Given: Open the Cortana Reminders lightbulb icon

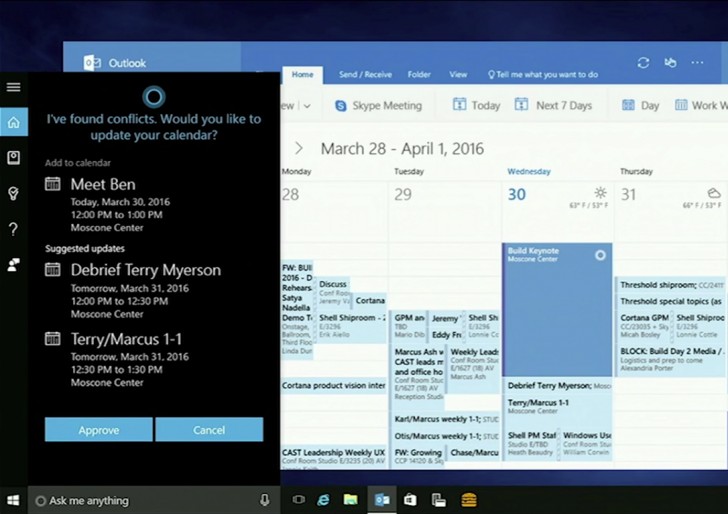Looking at the screenshot, I should 13,193.
